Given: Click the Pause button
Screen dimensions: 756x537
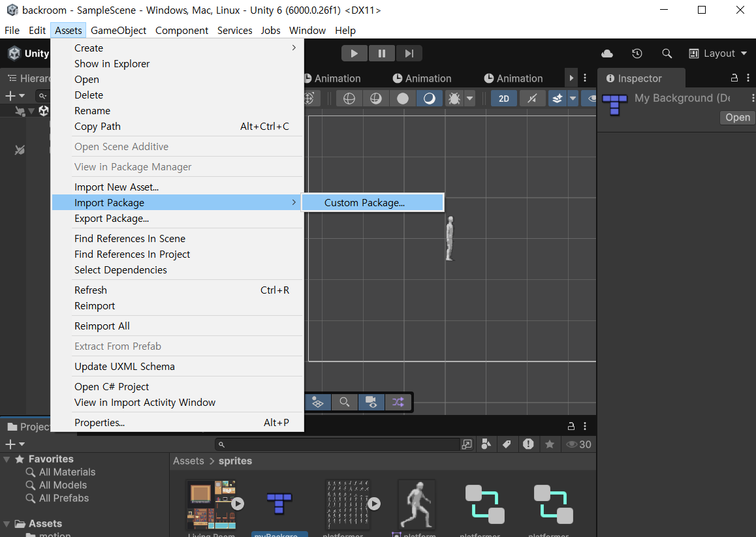Looking at the screenshot, I should (382, 54).
